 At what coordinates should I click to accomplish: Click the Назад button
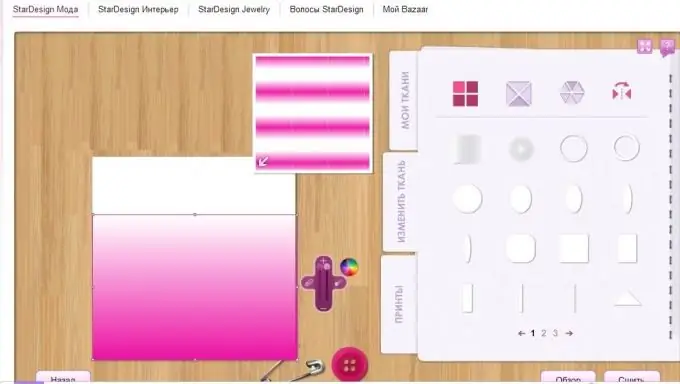pos(63,377)
